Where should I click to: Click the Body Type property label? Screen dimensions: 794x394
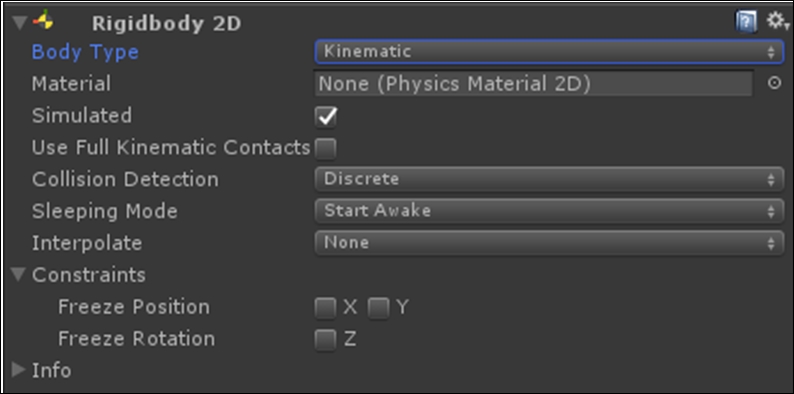point(85,52)
